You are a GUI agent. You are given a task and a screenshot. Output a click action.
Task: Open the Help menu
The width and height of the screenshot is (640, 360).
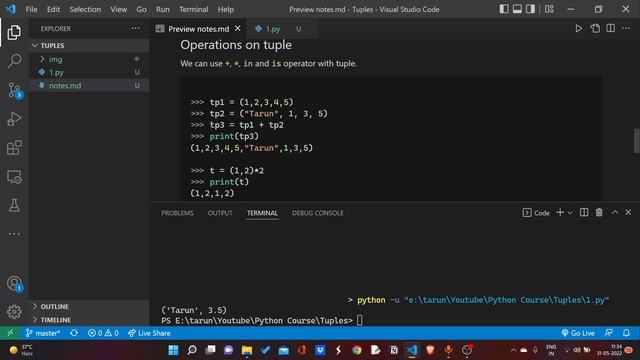point(226,9)
